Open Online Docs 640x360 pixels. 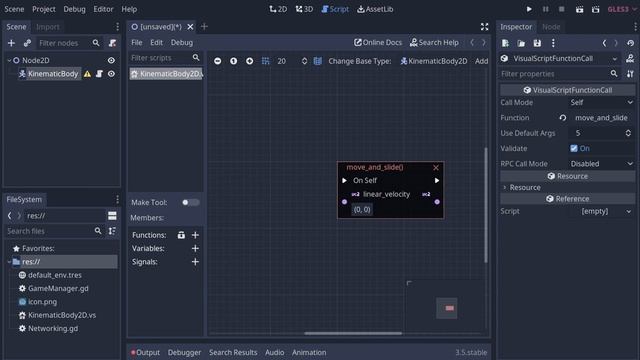[378, 42]
